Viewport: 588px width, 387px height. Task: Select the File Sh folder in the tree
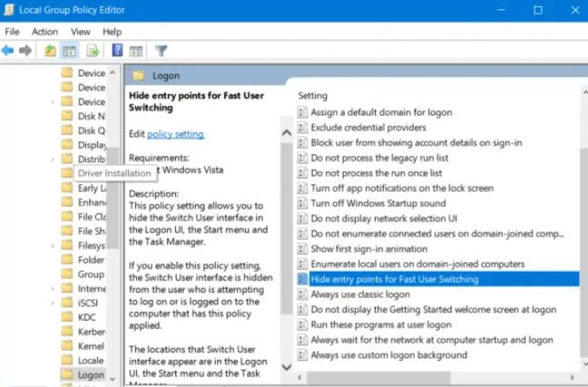tap(92, 231)
